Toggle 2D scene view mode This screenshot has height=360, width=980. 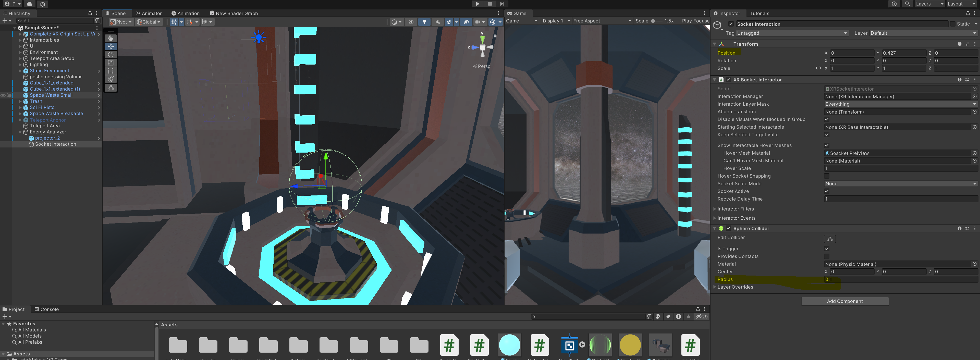click(411, 22)
